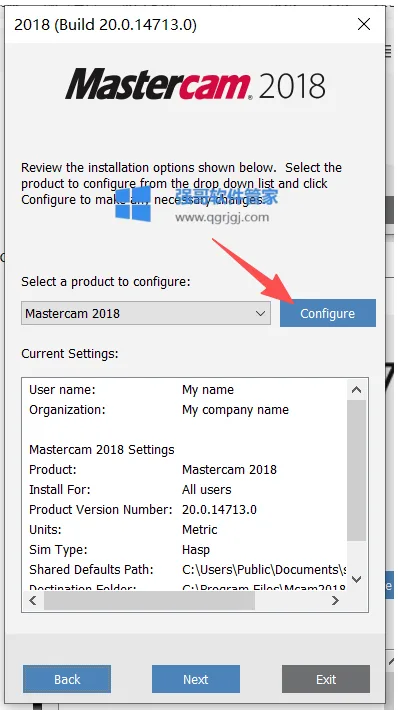
Task: Click the window title '2018 (Build 20.0.14713.0)'
Action: click(105, 24)
